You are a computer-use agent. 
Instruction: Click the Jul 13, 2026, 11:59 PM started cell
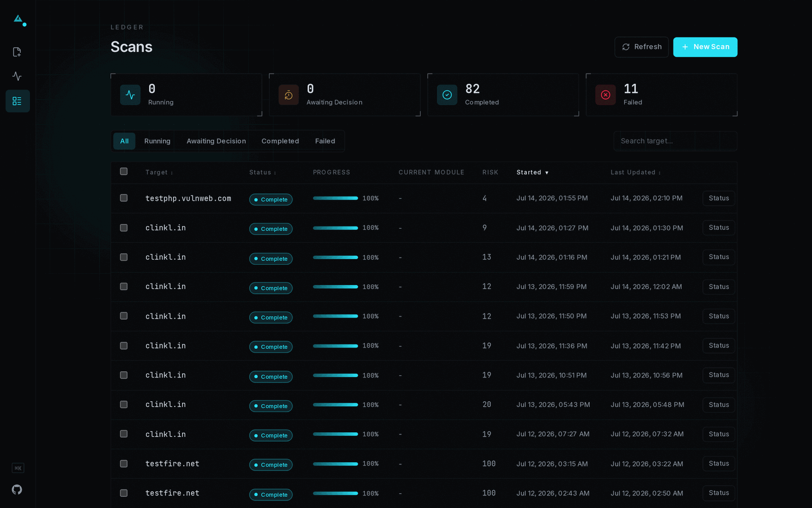552,287
